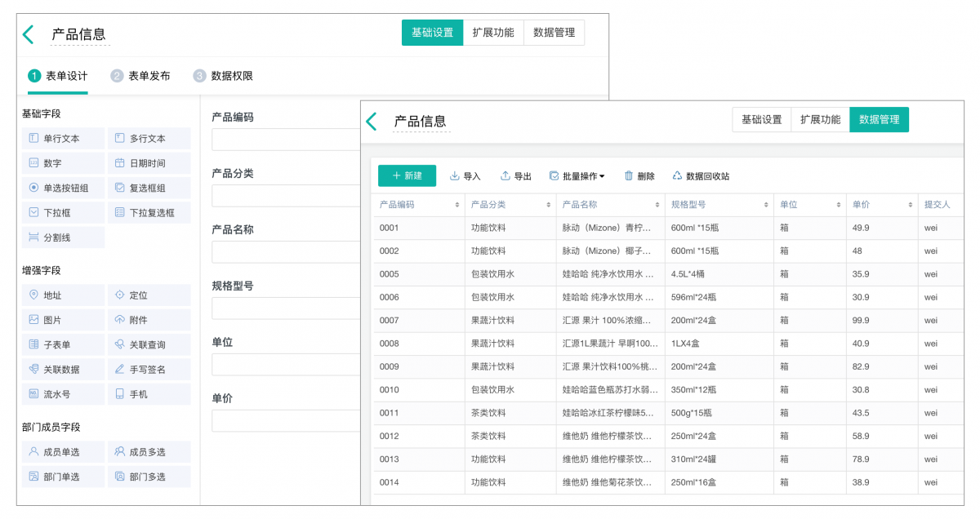This screenshot has height=519, width=980.
Task: Add a checkbox group (复选框组) field
Action: click(149, 188)
